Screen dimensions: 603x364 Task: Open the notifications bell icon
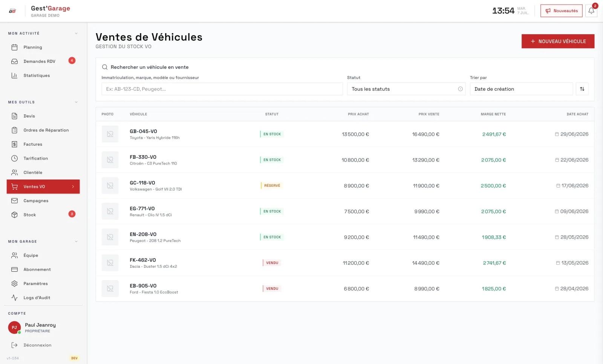pos(591,11)
